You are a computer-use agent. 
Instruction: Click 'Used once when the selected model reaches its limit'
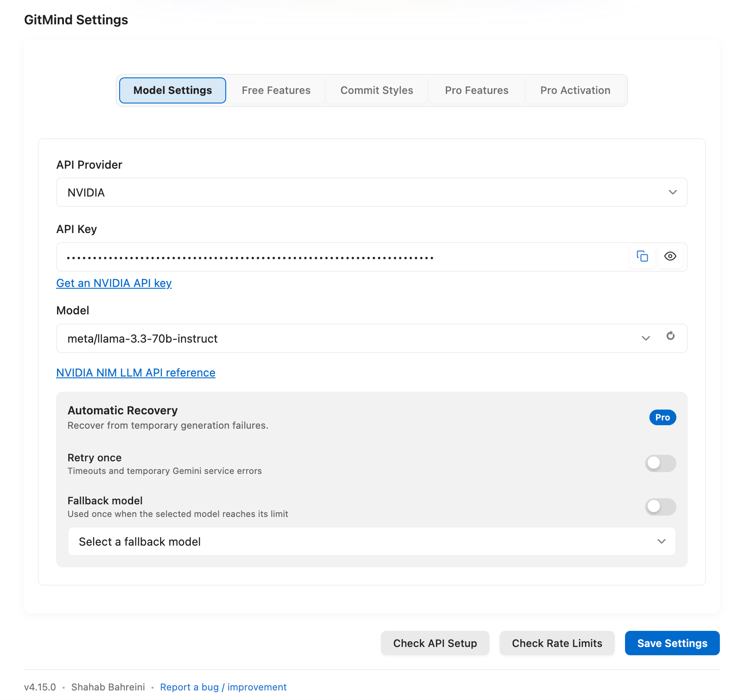pos(178,514)
